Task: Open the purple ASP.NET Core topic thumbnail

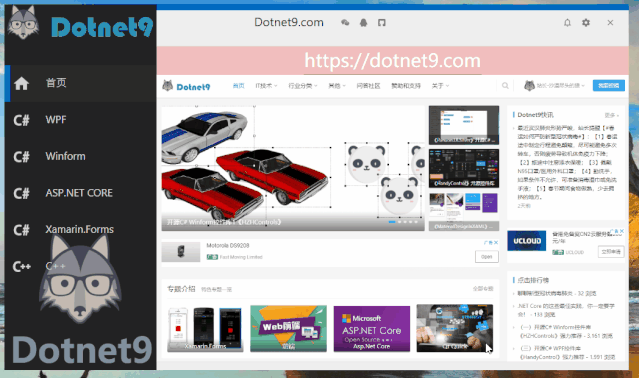Action: pyautogui.click(x=372, y=328)
